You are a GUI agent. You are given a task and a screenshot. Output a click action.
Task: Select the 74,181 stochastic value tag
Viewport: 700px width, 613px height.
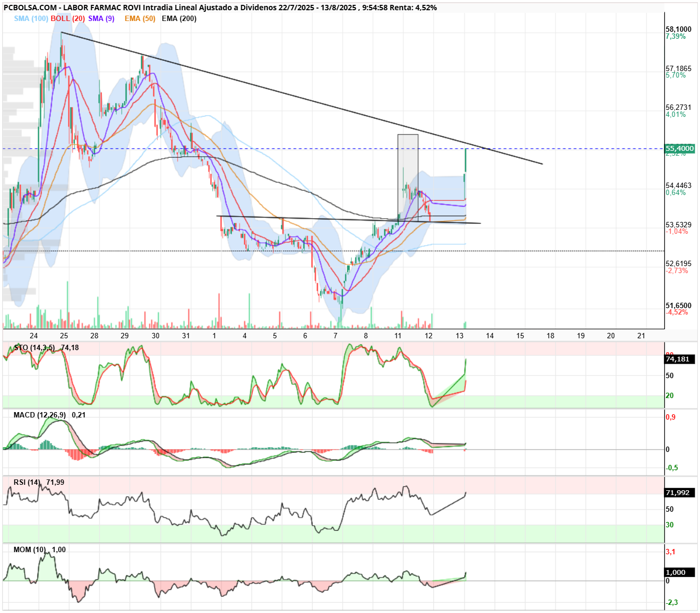680,359
